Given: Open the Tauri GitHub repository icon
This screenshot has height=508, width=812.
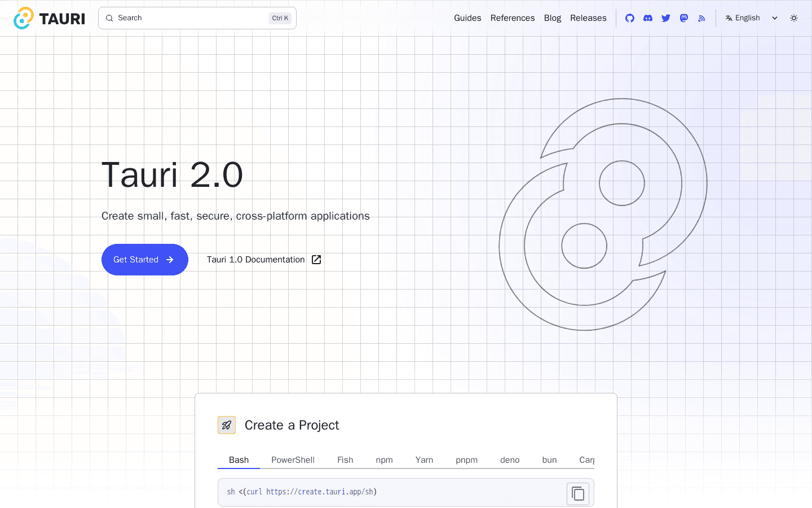Looking at the screenshot, I should pos(630,18).
